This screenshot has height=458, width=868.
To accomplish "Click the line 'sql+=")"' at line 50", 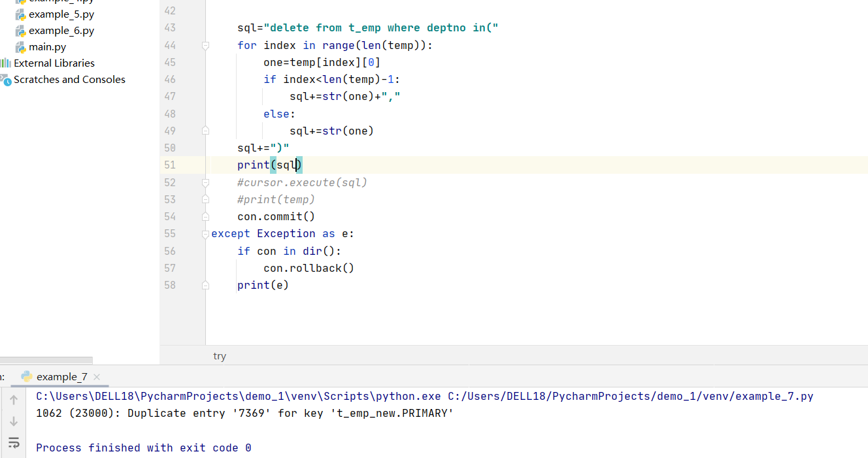I will (x=263, y=148).
